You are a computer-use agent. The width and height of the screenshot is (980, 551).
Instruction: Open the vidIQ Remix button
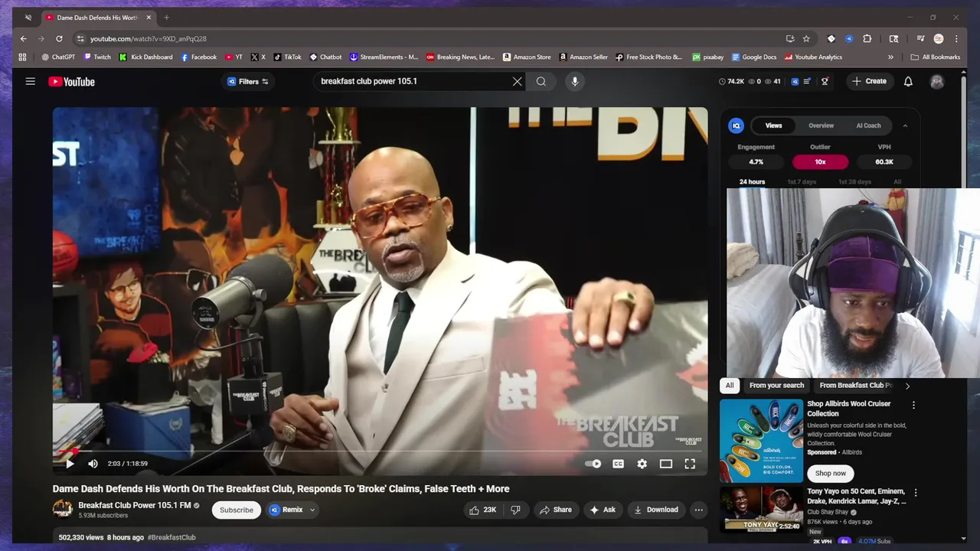[286, 510]
